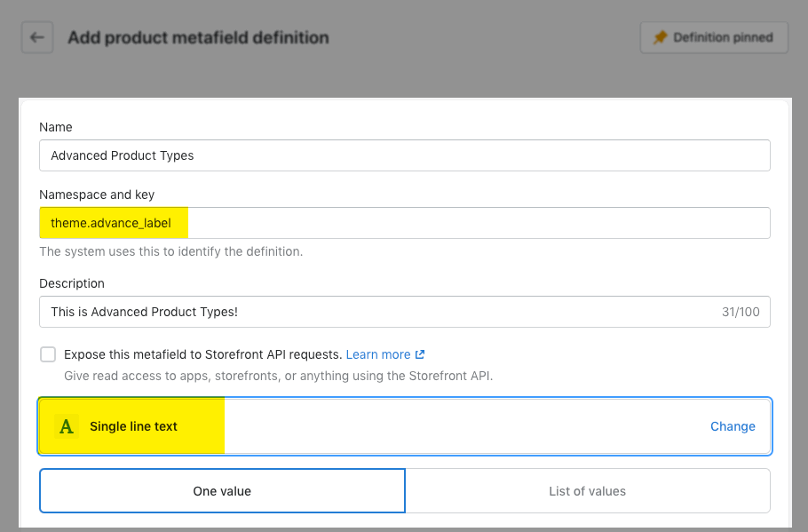The width and height of the screenshot is (808, 532).
Task: Go back using the arrow button
Action: pyautogui.click(x=37, y=37)
